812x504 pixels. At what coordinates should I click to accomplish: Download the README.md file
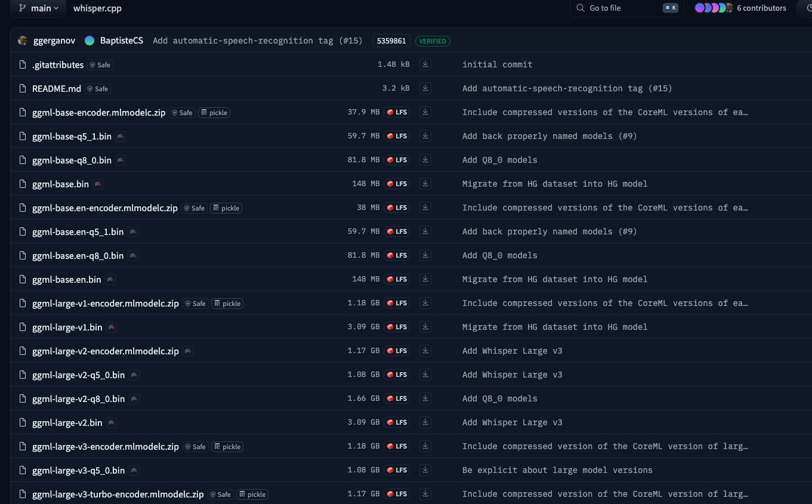pos(425,88)
